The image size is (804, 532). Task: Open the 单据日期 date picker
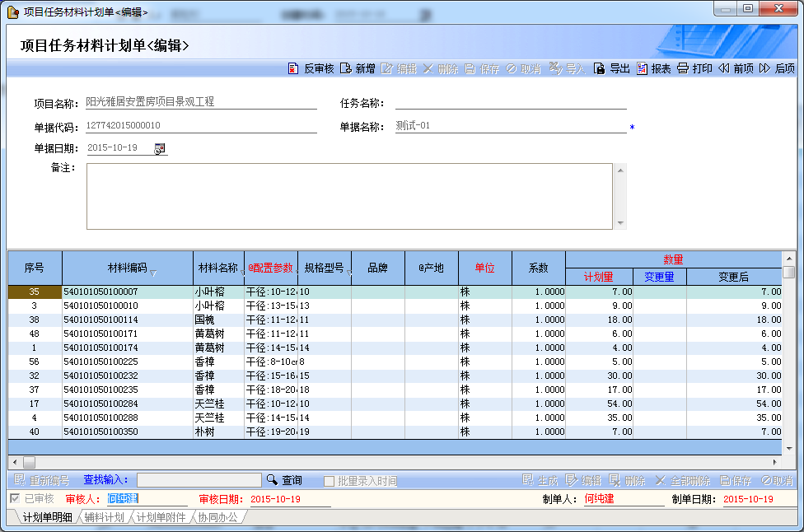(x=160, y=148)
